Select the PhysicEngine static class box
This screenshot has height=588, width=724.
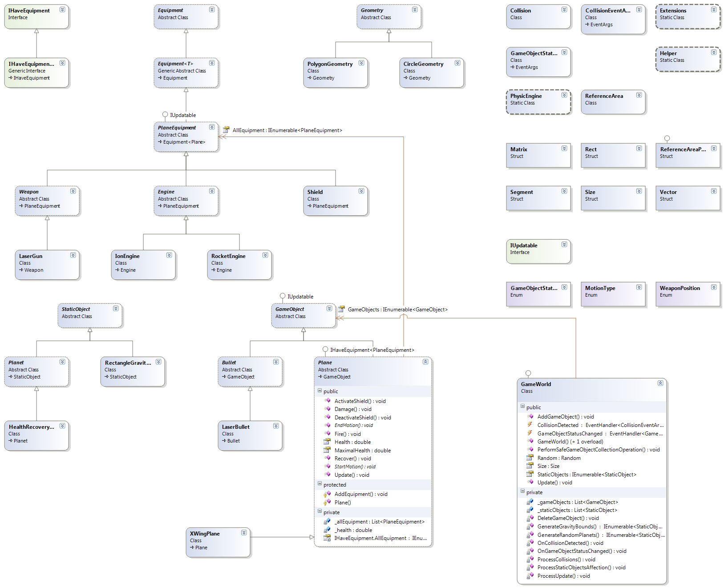[x=538, y=102]
